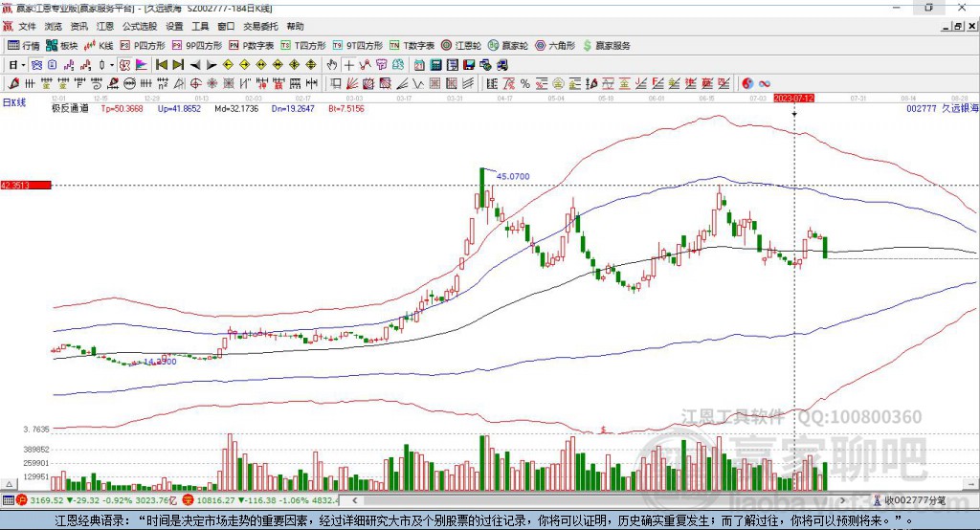Click the infinity loop icon
Image resolution: width=980 pixels, height=530 pixels.
pyautogui.click(x=765, y=84)
